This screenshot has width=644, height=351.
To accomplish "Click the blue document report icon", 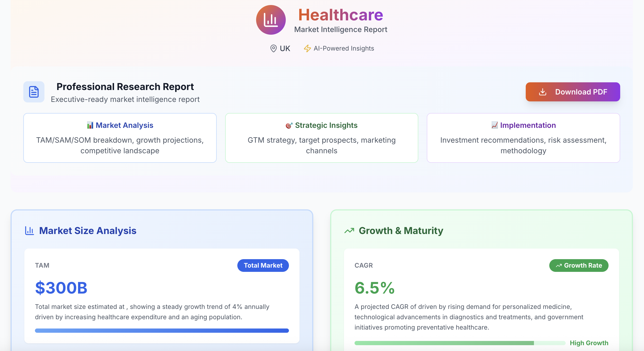I will click(x=34, y=92).
